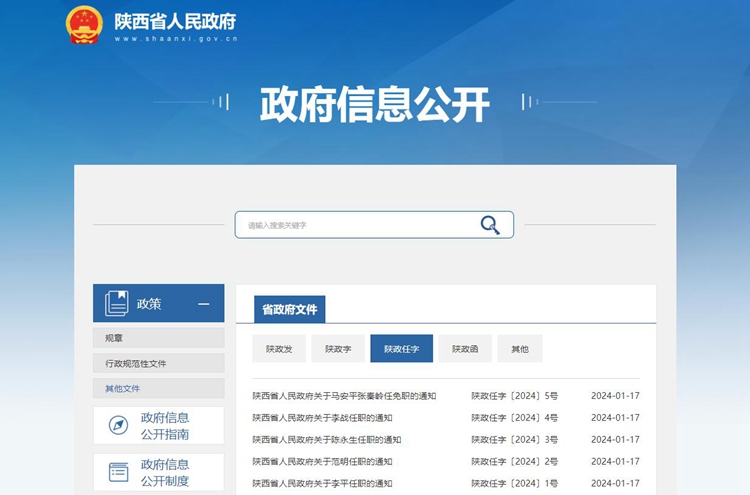Open 行政规范性文件 in the sidebar
The image size is (750, 495).
click(x=159, y=363)
